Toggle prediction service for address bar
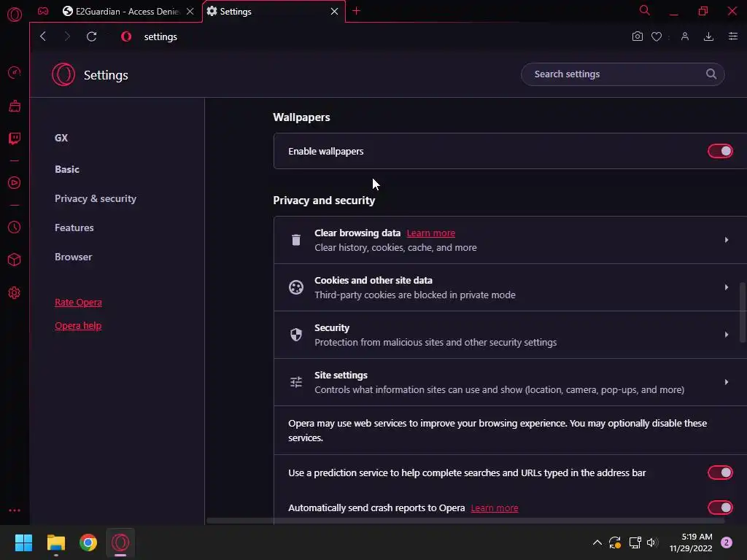This screenshot has width=747, height=560. pyautogui.click(x=720, y=472)
